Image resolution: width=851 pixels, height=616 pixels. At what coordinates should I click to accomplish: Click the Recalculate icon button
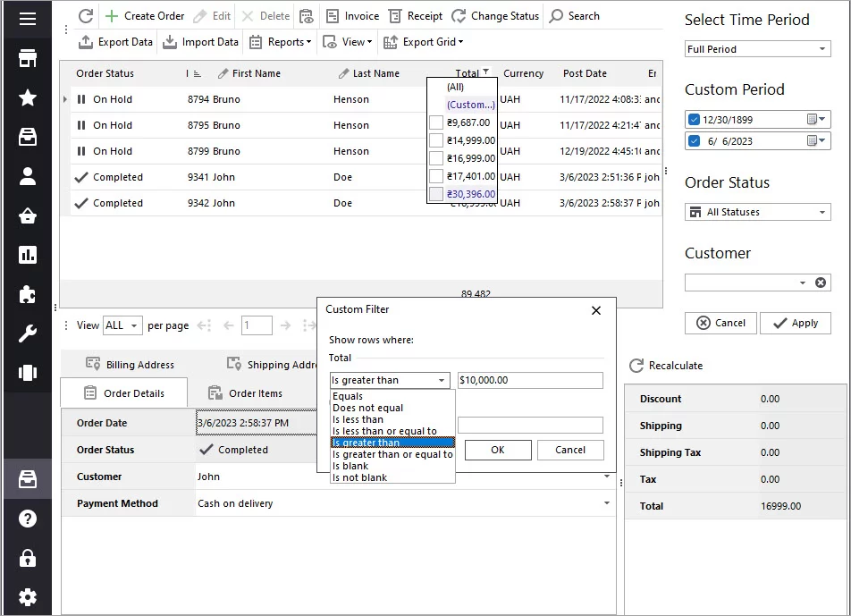point(636,366)
